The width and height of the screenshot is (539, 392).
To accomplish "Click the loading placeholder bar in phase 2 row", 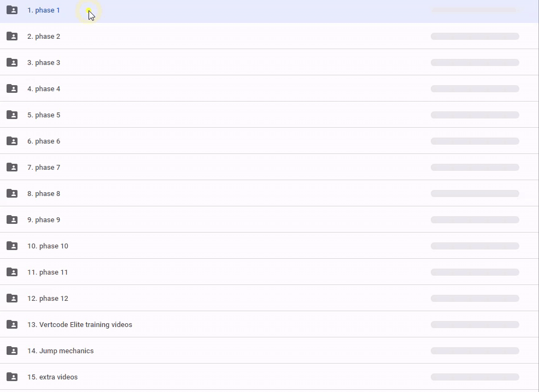I will click(474, 37).
